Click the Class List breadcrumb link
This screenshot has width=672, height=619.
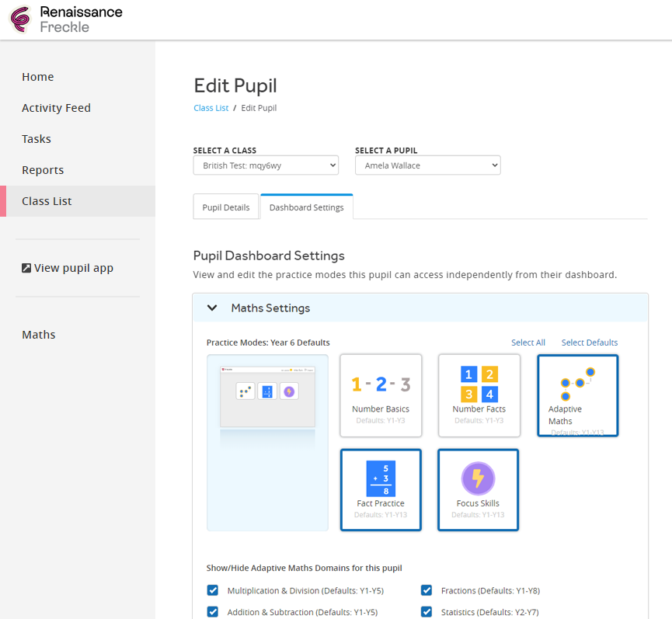pyautogui.click(x=211, y=108)
